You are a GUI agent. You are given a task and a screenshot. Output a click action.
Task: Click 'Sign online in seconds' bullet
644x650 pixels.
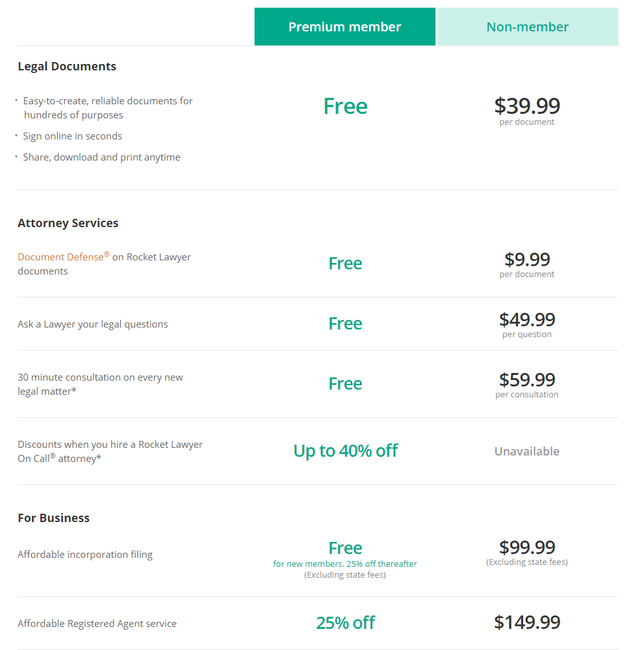pyautogui.click(x=72, y=136)
